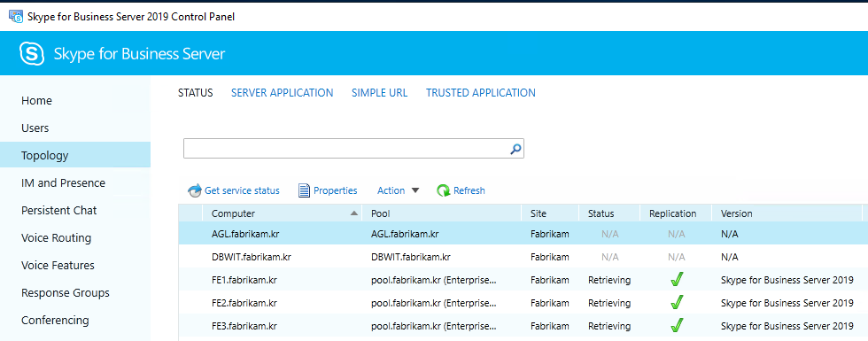Viewport: 868px width, 341px height.
Task: Click the Fabrikam site cell in the AGL row
Action: (550, 234)
